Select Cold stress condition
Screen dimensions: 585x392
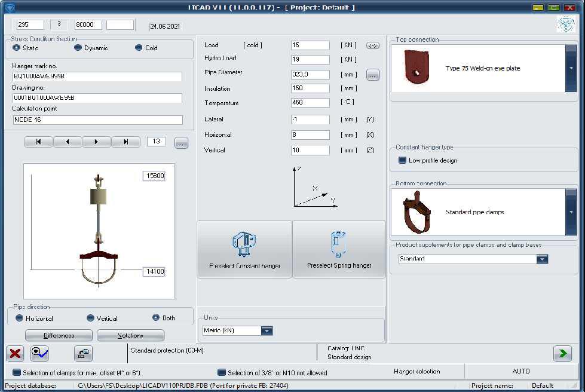[x=139, y=48]
